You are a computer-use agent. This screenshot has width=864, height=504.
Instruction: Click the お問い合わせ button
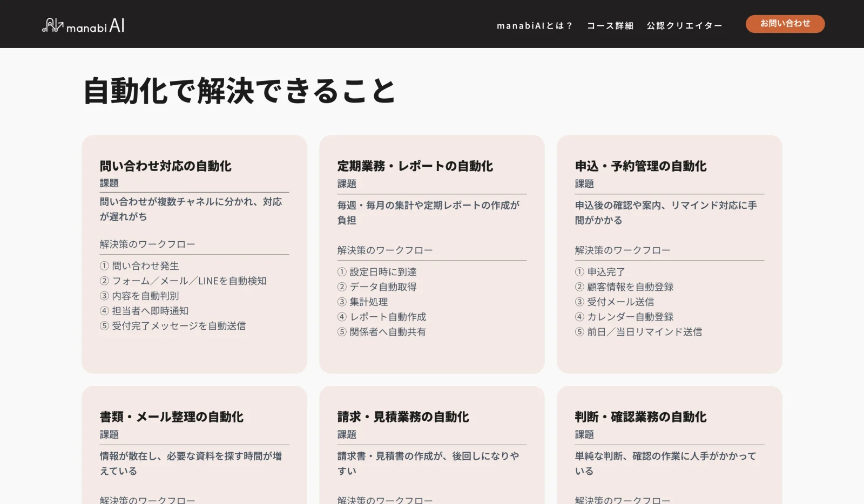[x=785, y=24]
